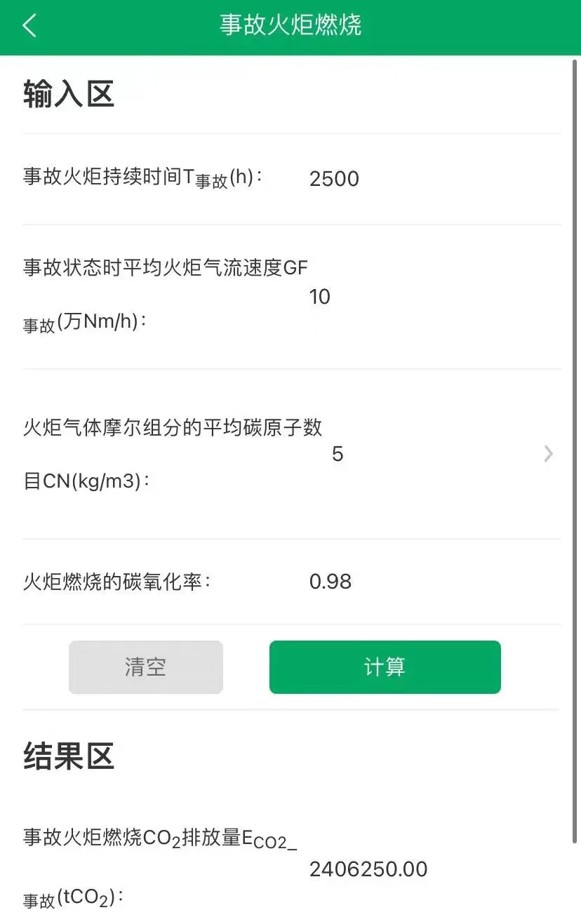Edit the flare duration value 2500
Viewport: 581px width, 924px height.
tap(334, 179)
